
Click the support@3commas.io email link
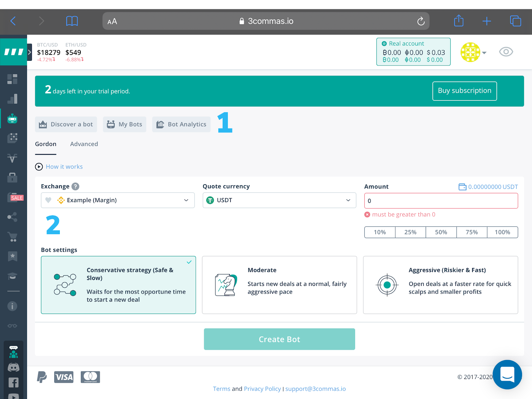click(x=316, y=389)
